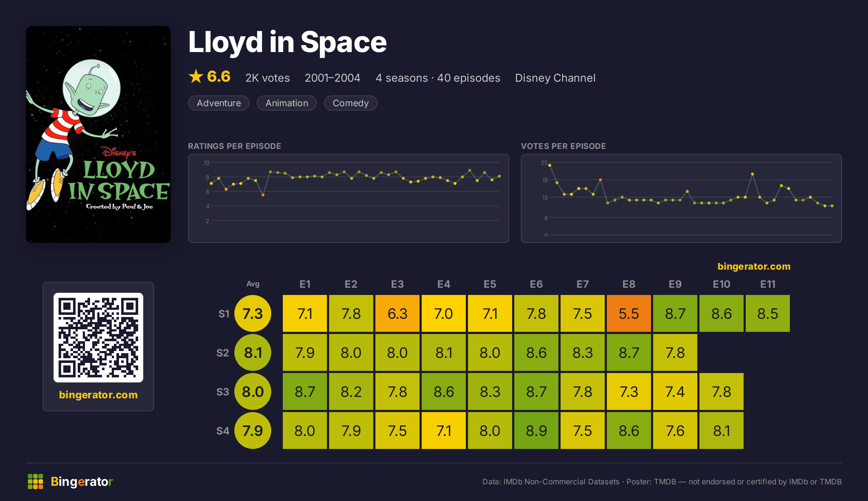The width and height of the screenshot is (868, 501).
Task: Click the S3 average 8.0 circle
Action: coord(253,391)
